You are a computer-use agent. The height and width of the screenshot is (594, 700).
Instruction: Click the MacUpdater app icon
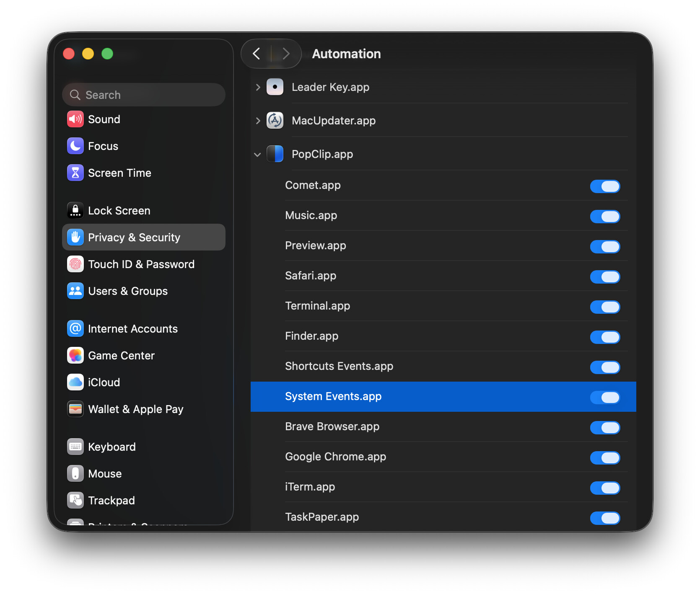[x=275, y=121]
